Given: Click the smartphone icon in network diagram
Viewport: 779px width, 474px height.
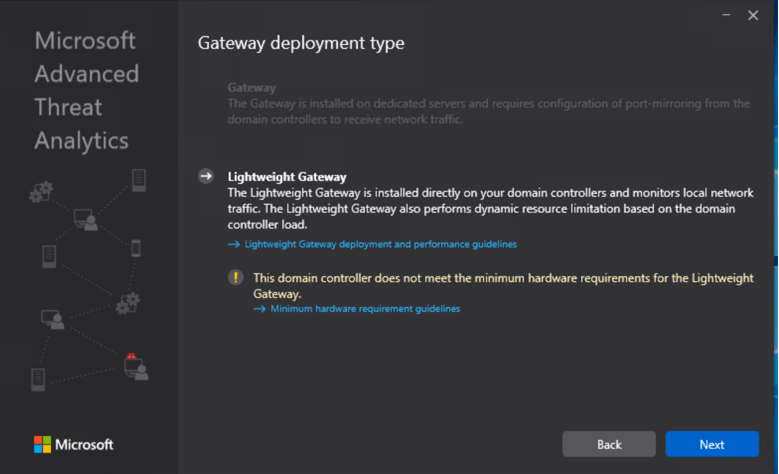Looking at the screenshot, I should click(x=136, y=248).
